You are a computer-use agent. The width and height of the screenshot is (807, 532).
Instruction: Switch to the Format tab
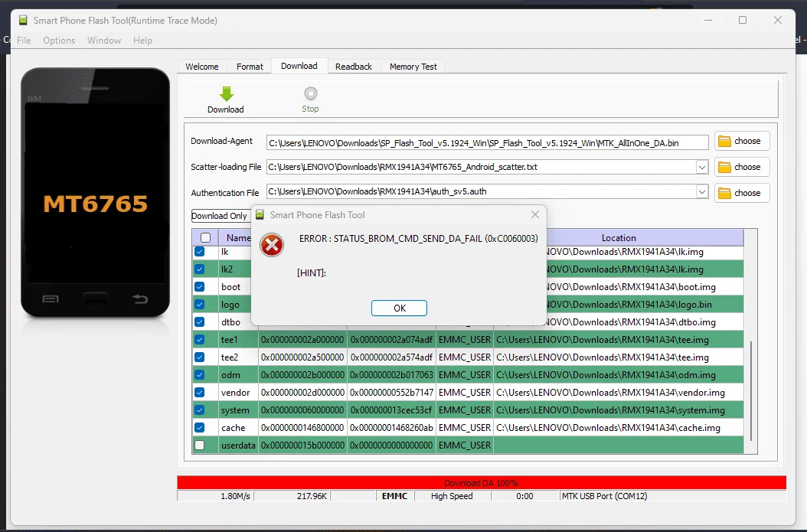click(x=250, y=67)
